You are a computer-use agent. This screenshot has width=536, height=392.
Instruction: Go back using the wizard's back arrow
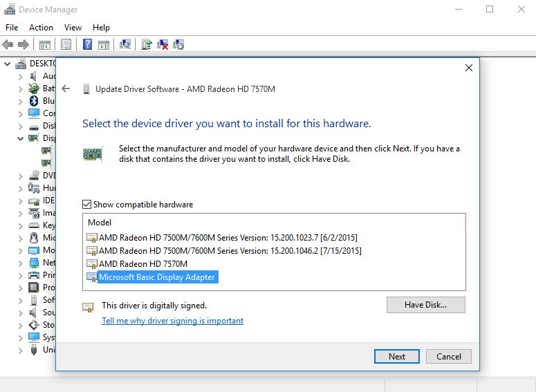(x=66, y=88)
